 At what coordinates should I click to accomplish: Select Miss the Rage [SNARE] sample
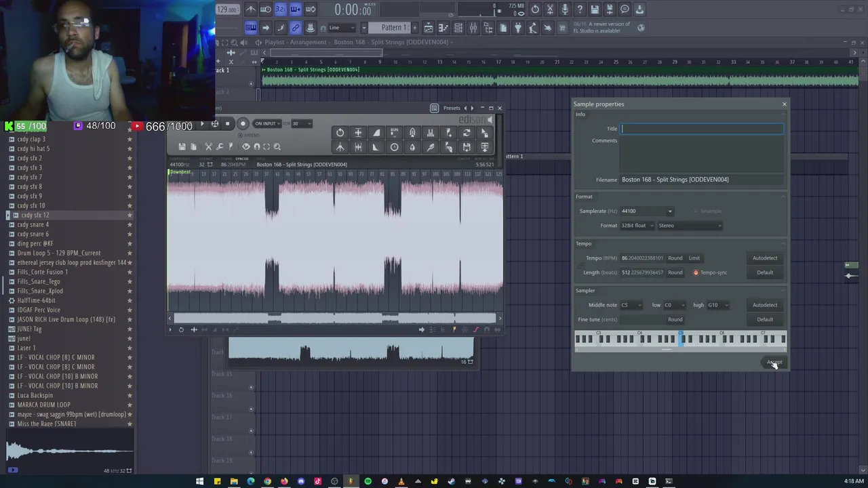coord(46,424)
